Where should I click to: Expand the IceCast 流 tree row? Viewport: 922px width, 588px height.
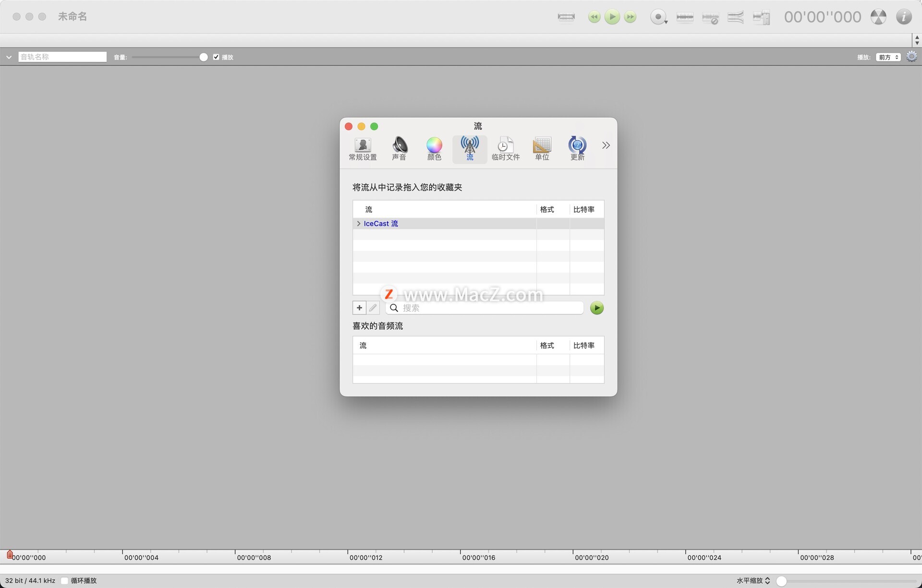(x=358, y=224)
